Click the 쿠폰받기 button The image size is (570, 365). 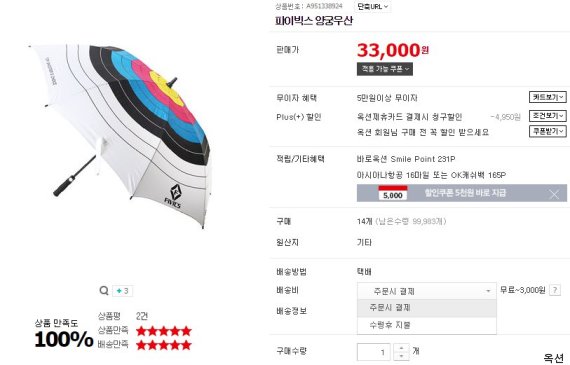[x=547, y=131]
